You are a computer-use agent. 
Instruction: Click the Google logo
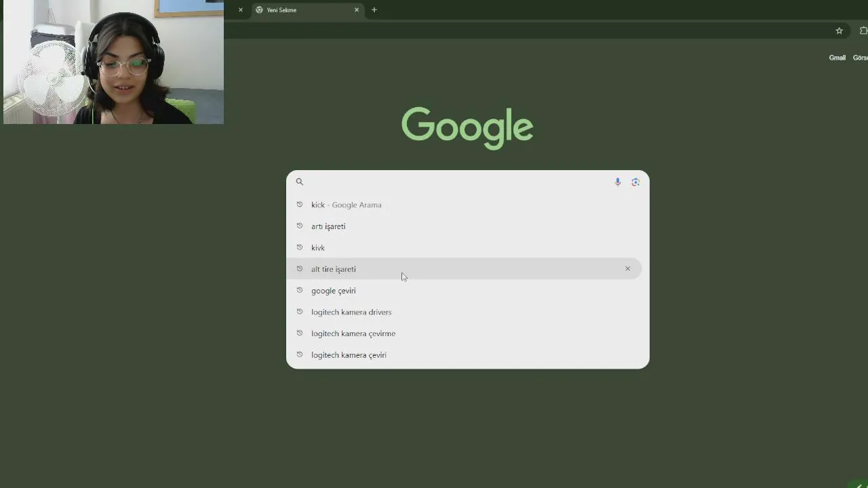point(467,127)
